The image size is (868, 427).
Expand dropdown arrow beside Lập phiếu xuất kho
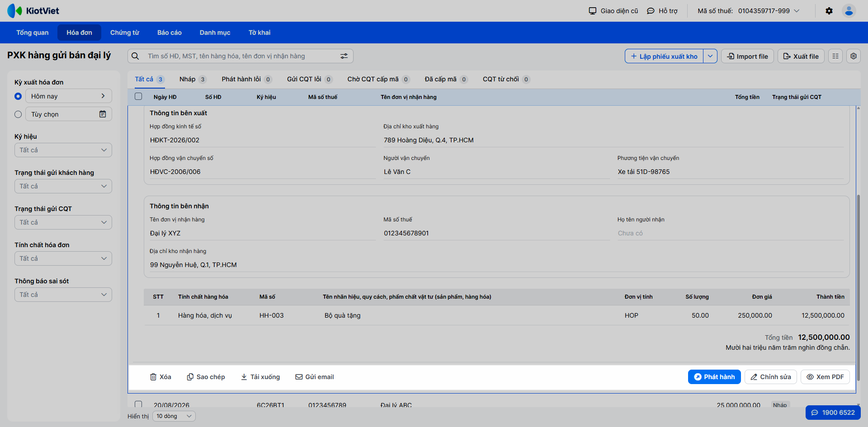pyautogui.click(x=710, y=56)
